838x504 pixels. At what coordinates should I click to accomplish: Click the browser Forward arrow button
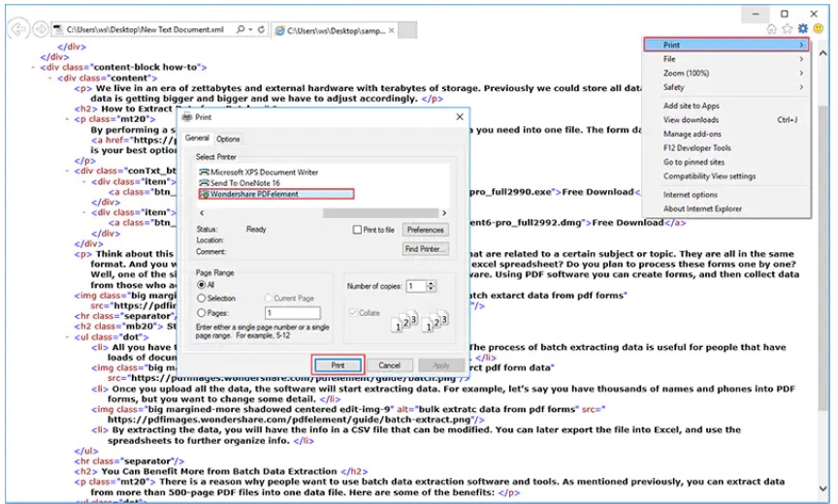[39, 30]
